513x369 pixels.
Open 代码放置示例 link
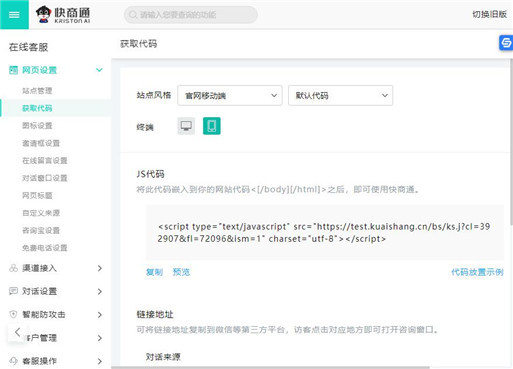coord(477,272)
